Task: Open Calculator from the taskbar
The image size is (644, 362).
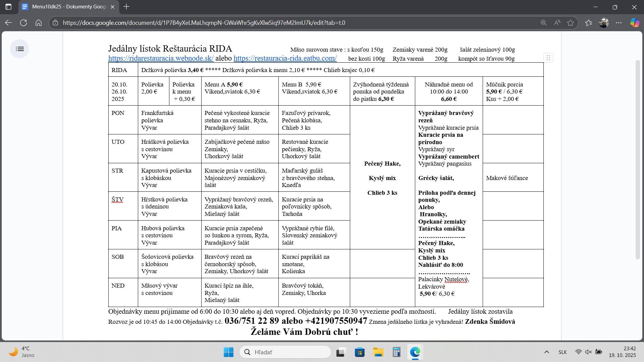Action: click(x=396, y=352)
